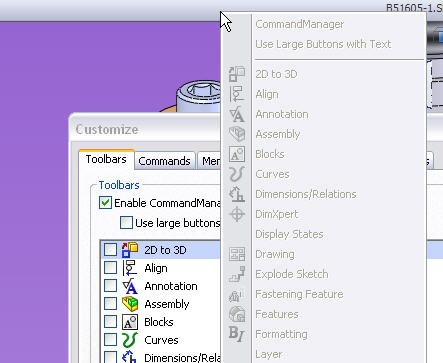Click the Features icon in context menu
443x363 pixels.
pyautogui.click(x=237, y=314)
